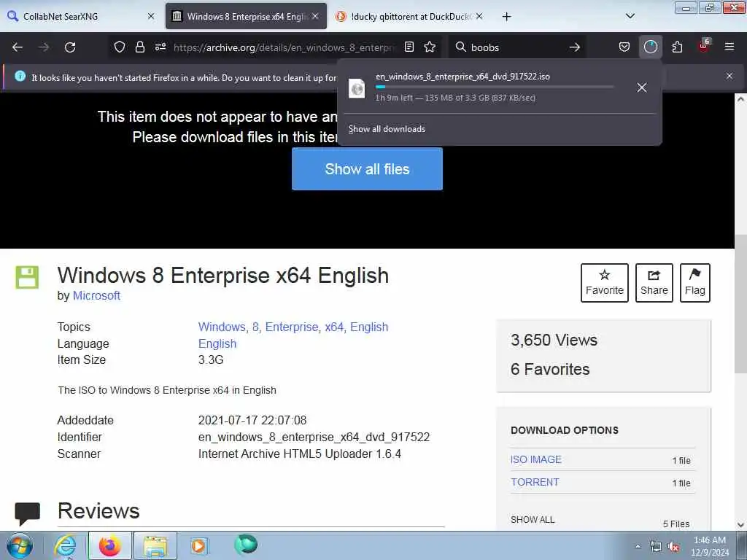Image resolution: width=747 pixels, height=560 pixels.
Task: Close the Windows 8 Enterprise tab
Action: (x=315, y=16)
